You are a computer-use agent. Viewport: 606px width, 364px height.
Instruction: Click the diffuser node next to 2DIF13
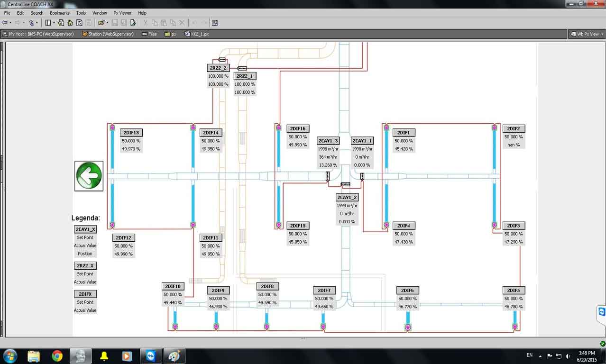tap(112, 127)
